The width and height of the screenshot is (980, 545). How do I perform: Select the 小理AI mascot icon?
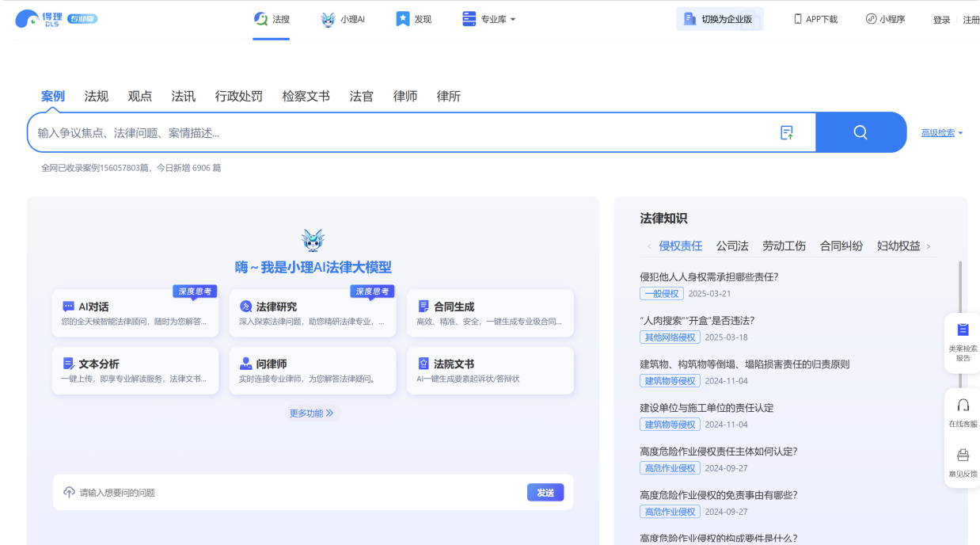tap(325, 17)
